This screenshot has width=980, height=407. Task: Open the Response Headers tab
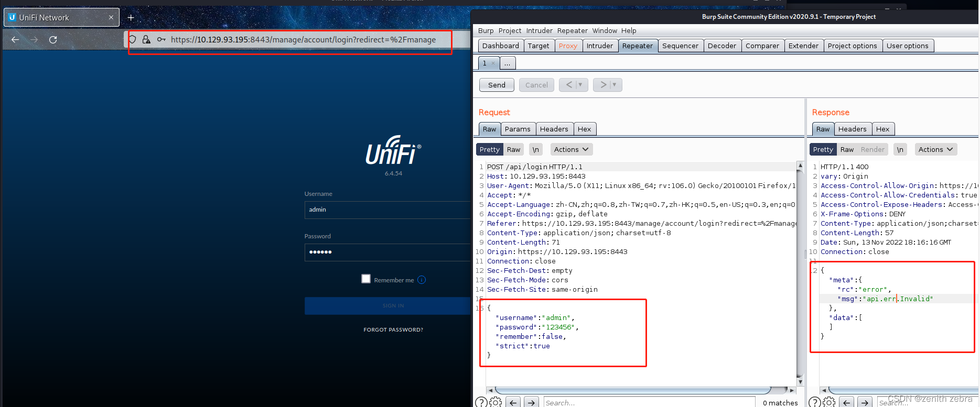852,129
